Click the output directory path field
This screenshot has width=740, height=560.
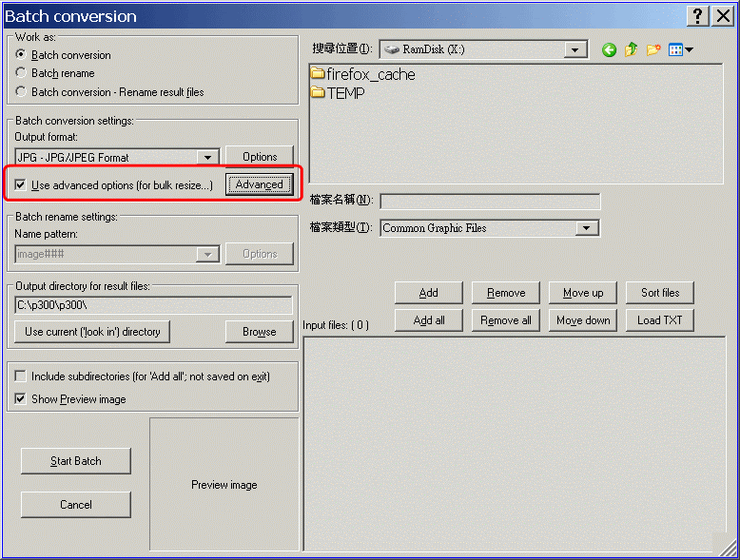pyautogui.click(x=152, y=305)
